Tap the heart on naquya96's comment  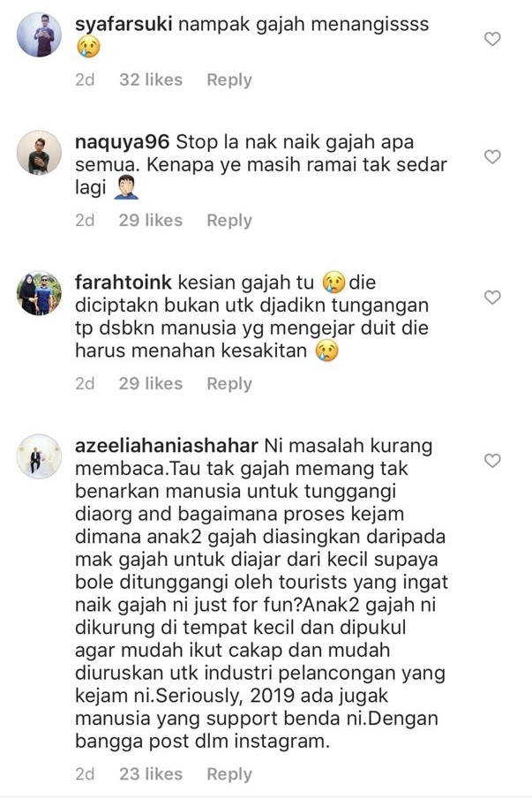click(x=492, y=156)
